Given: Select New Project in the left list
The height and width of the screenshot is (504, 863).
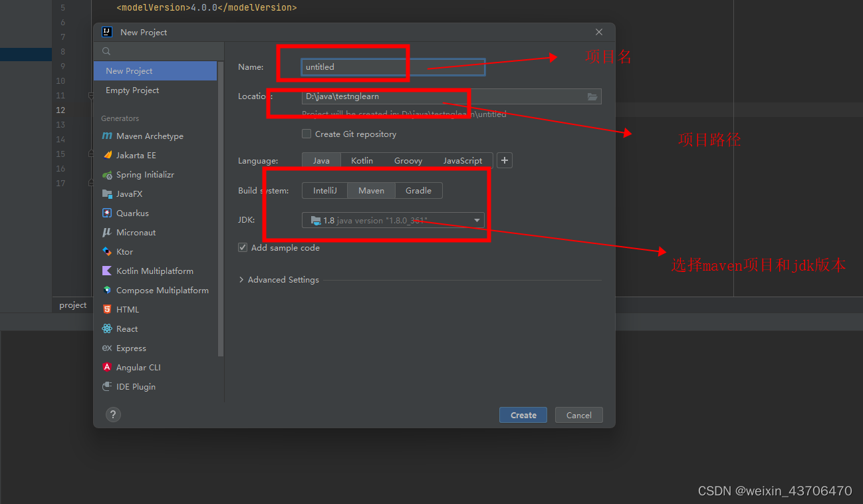Looking at the screenshot, I should (155, 71).
